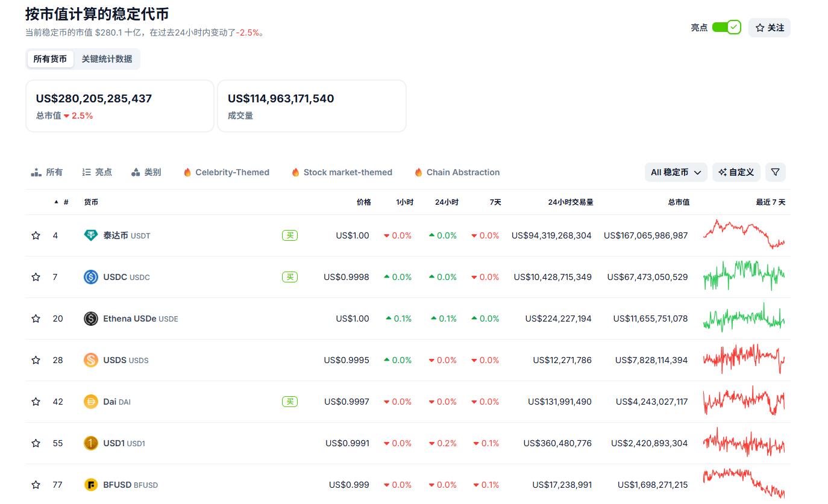828x504 pixels.
Task: Switch to the 所有货币 tab
Action: pos(50,59)
